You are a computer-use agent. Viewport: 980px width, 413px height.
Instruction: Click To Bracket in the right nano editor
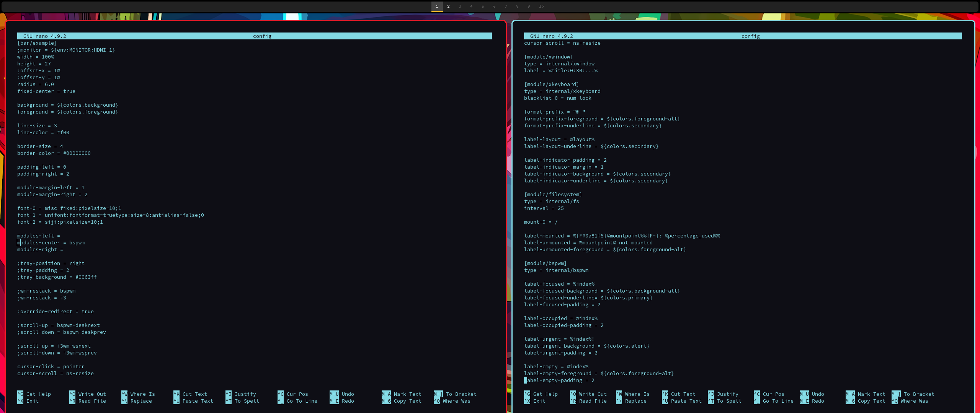[x=919, y=394]
